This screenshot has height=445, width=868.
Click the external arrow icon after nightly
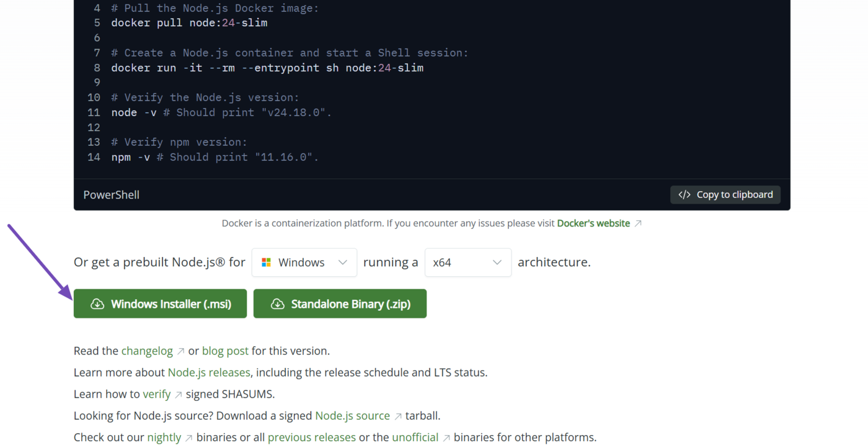click(x=189, y=438)
